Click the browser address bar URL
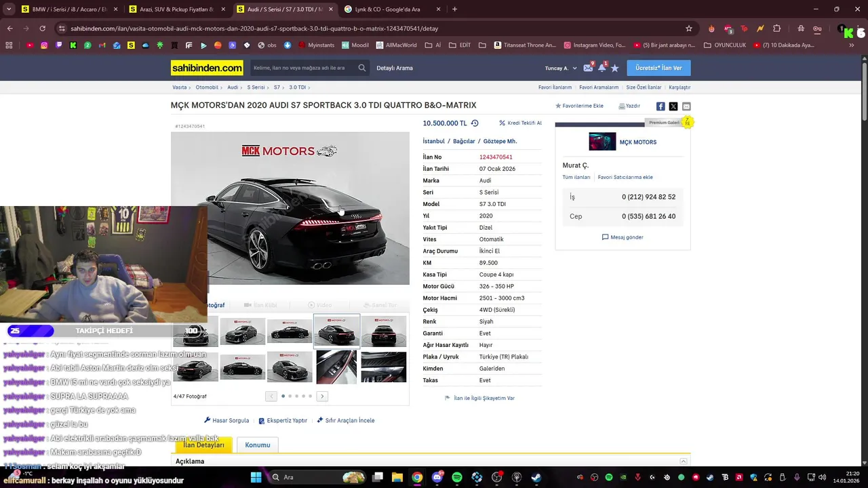Image resolution: width=868 pixels, height=488 pixels. (254, 28)
